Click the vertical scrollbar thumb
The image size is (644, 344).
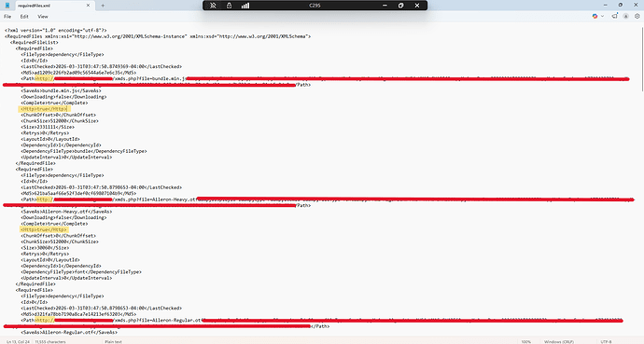pos(642,60)
